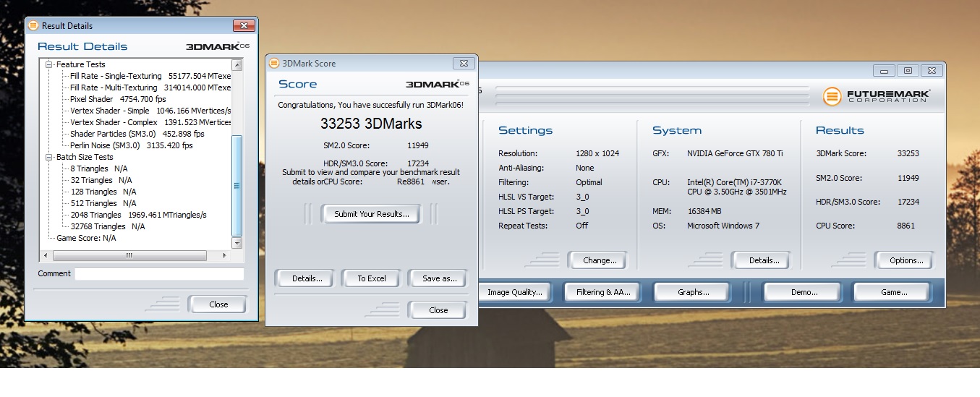Image resolution: width=980 pixels, height=397 pixels.
Task: Click left arrow of horizontal scrollbar
Action: (46, 255)
